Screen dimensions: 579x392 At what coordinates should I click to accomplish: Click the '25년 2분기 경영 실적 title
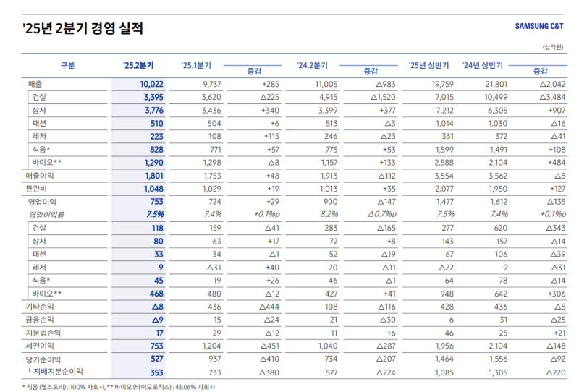click(x=83, y=29)
